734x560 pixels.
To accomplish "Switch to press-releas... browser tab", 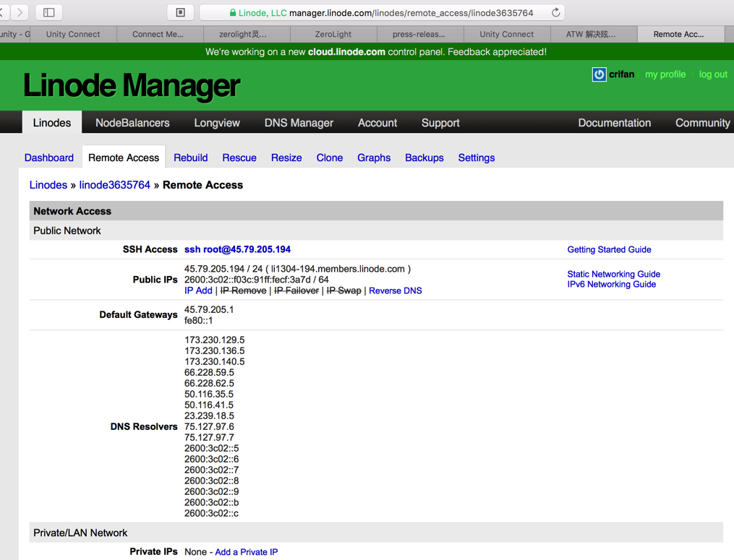I will 419,34.
